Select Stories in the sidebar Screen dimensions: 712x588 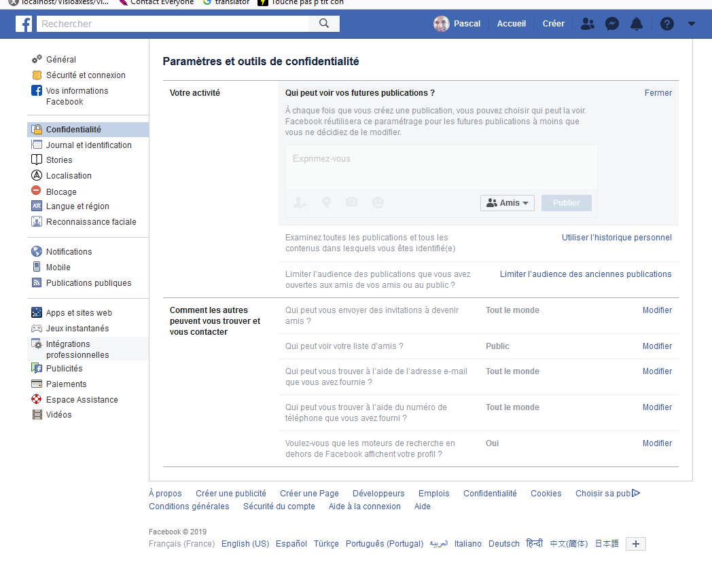coord(59,160)
